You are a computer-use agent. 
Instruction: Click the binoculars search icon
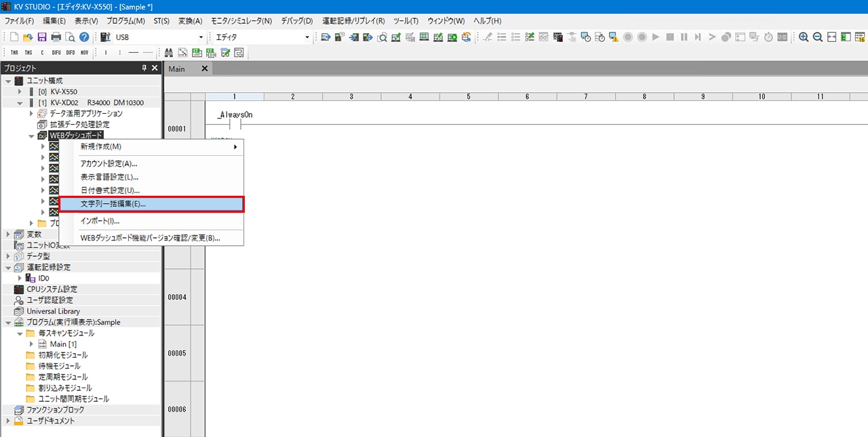[x=169, y=53]
